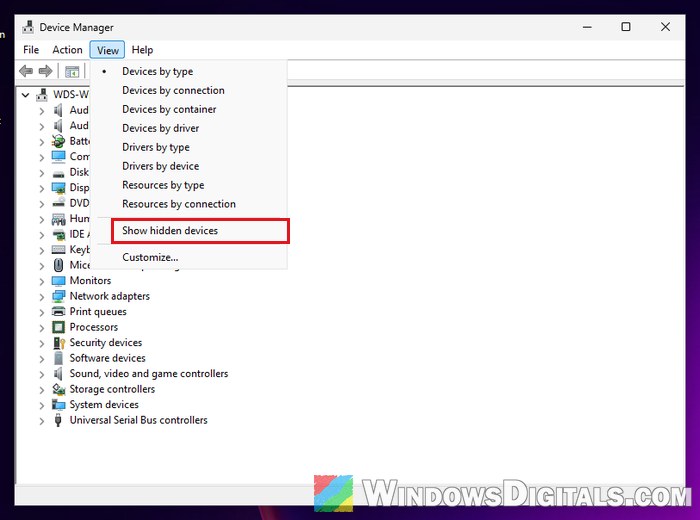Click the DVD drives category icon
Viewport: 700px width, 520px height.
(x=58, y=204)
